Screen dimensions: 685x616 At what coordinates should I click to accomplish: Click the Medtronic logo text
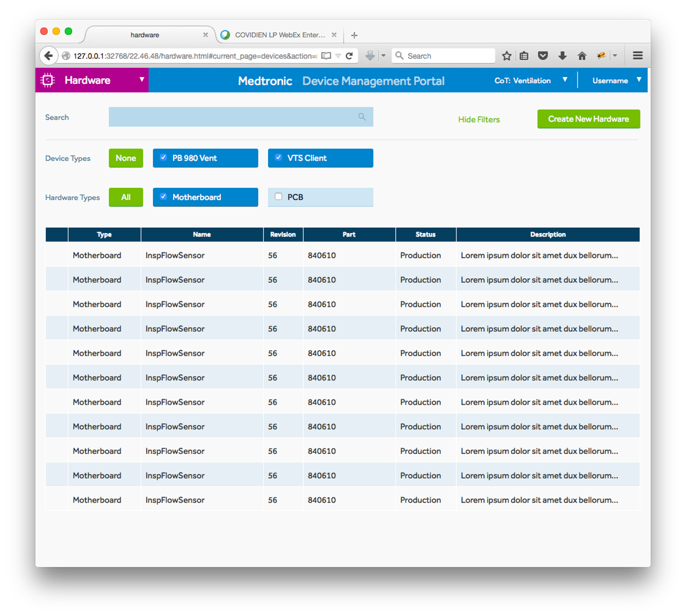point(265,81)
